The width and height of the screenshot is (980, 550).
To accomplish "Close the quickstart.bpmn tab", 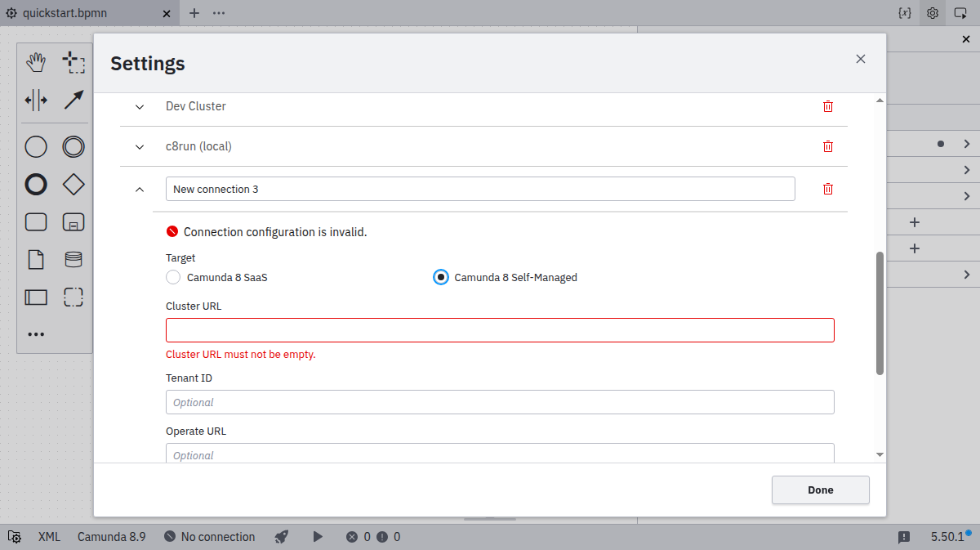I will pos(167,13).
